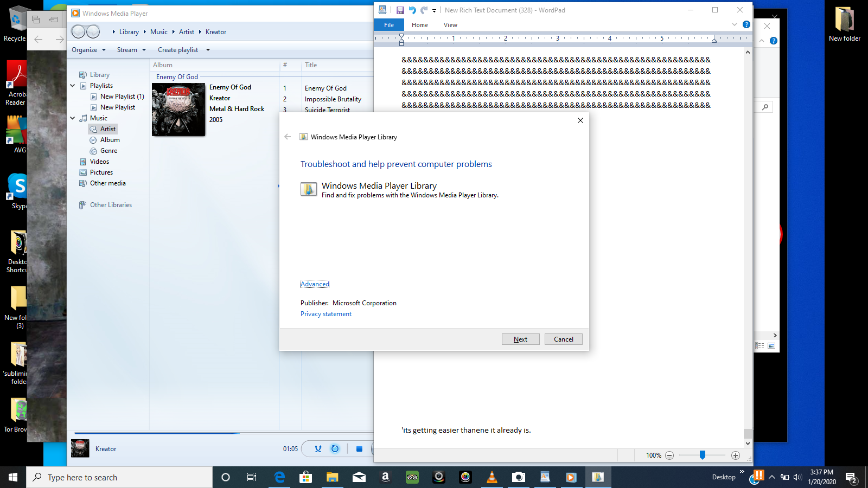Viewport: 868px width, 488px height.
Task: Click Undo in WordPad quick access toolbar
Action: (x=412, y=10)
